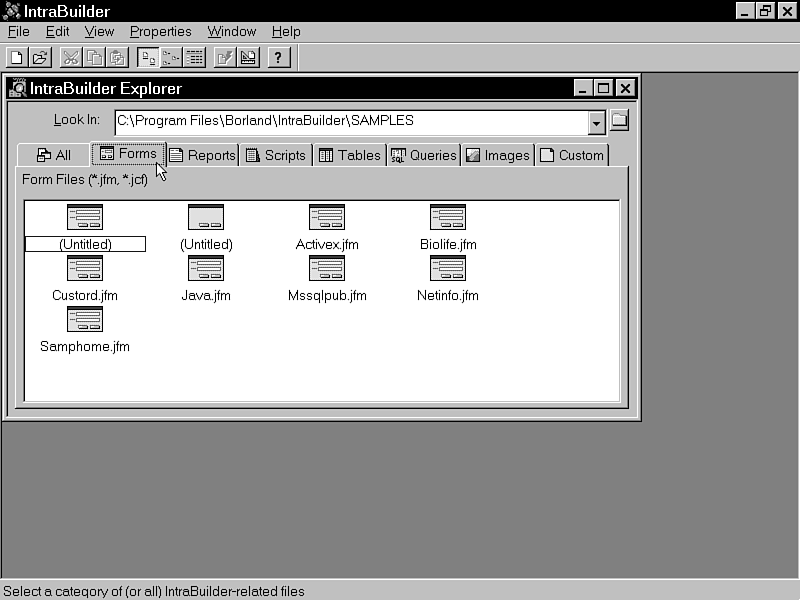Click the Look In path text field
The width and height of the screenshot is (800, 600).
(350, 122)
